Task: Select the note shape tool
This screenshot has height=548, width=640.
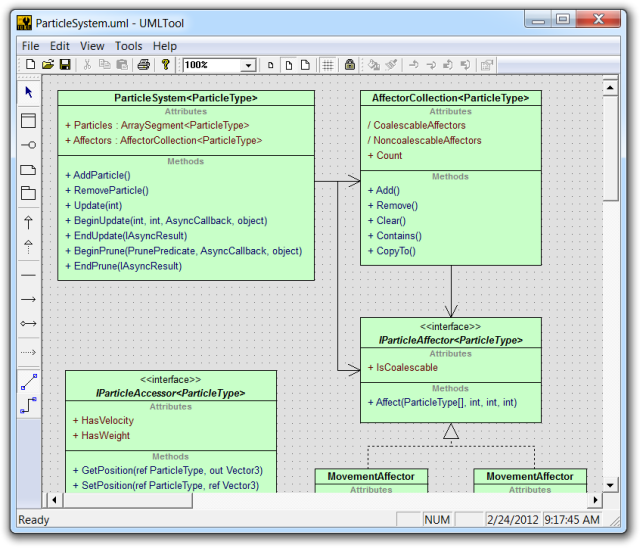Action: 29,170
